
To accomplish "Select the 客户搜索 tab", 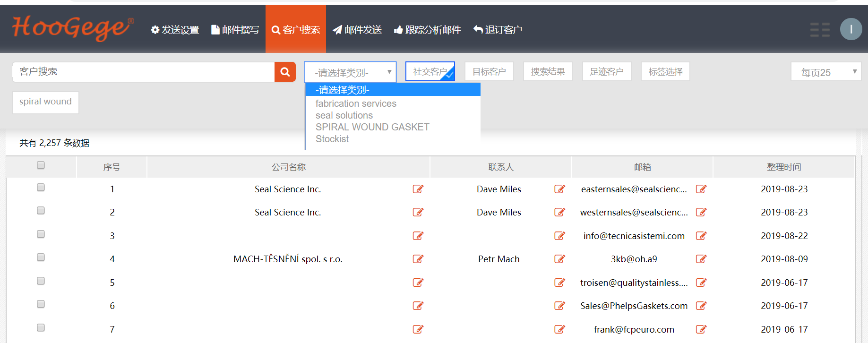I will (x=296, y=30).
